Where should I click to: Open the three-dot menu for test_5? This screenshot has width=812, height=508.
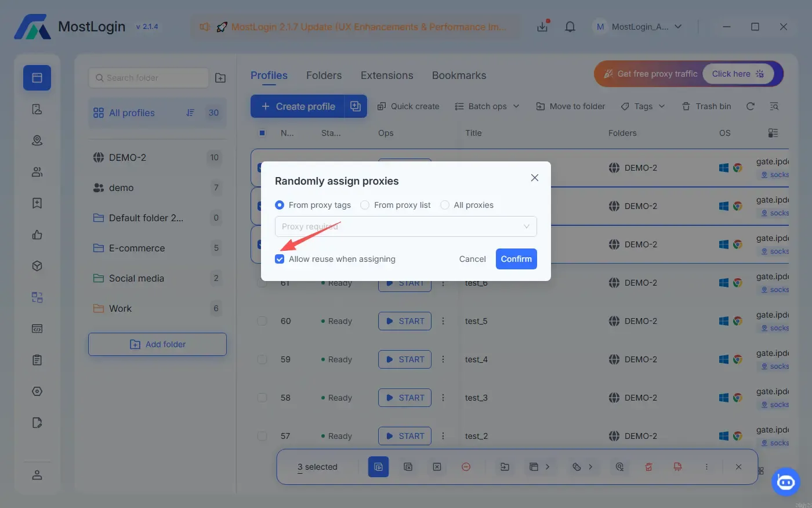pyautogui.click(x=443, y=321)
